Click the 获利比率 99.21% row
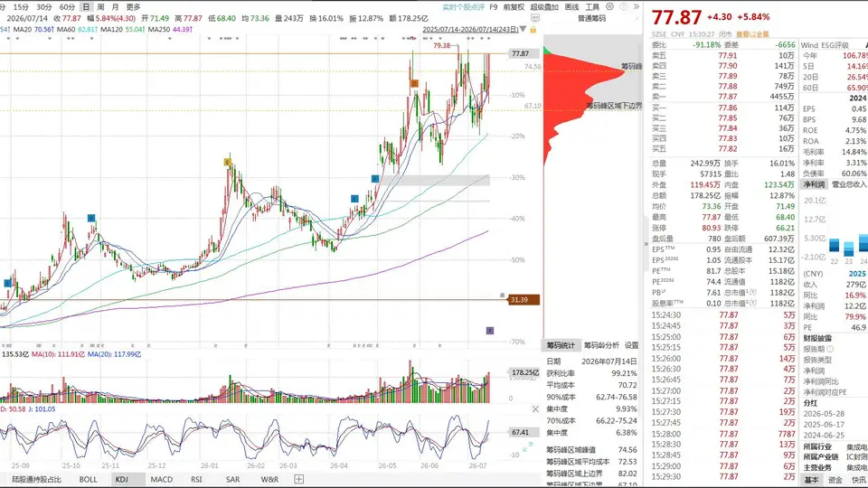The height and width of the screenshot is (488, 868). click(591, 373)
